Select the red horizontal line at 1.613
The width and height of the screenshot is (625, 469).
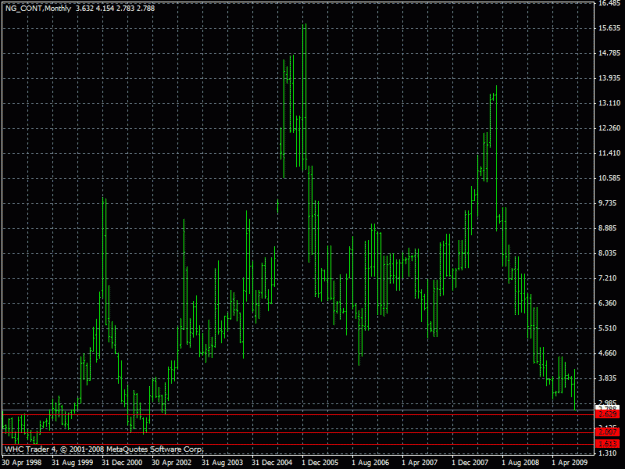coord(298,444)
